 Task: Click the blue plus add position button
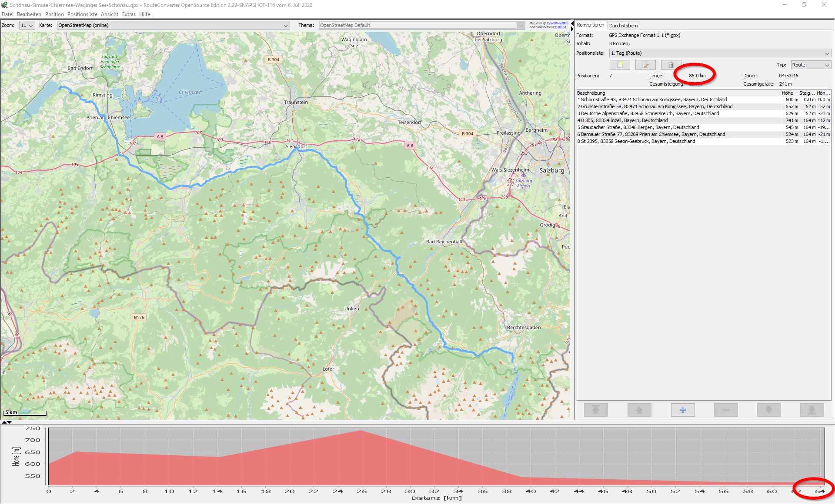coord(682,410)
